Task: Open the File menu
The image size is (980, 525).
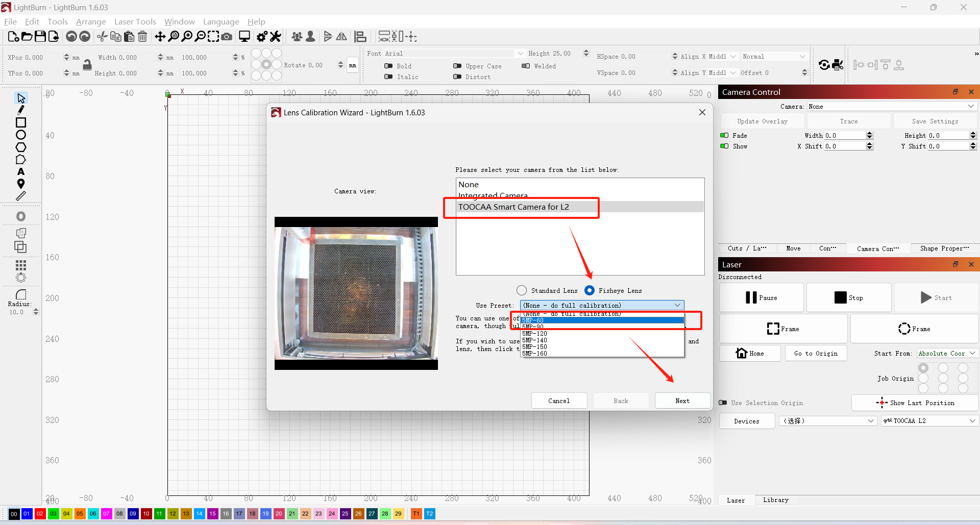Action: tap(10, 21)
